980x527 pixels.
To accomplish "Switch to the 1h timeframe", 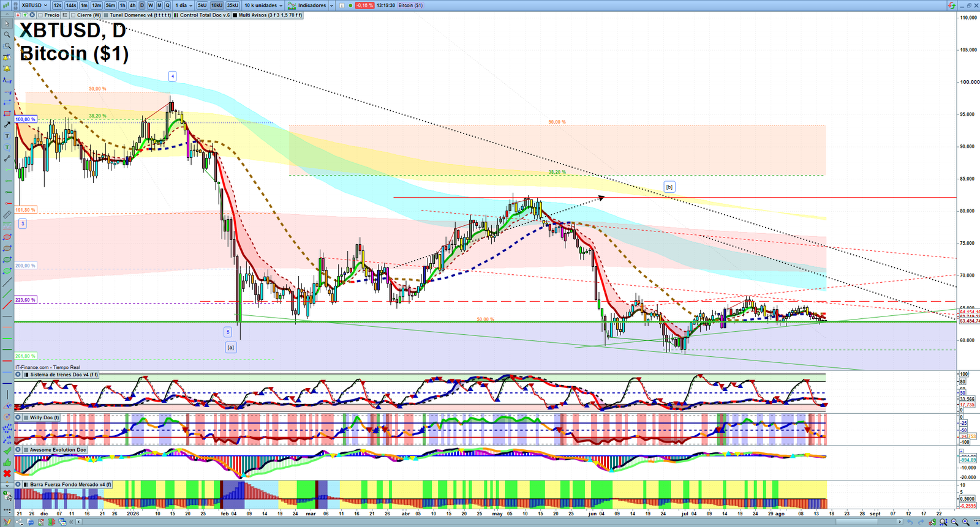I will pos(123,6).
